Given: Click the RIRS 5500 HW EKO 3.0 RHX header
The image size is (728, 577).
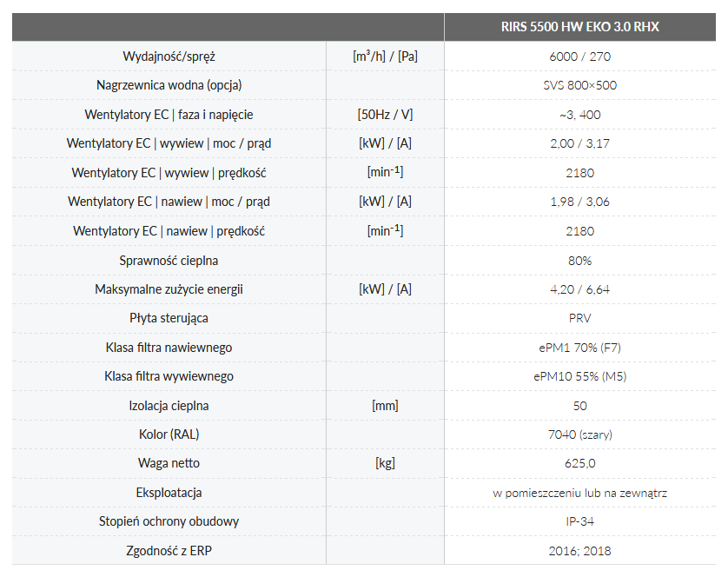Looking at the screenshot, I should 580,27.
